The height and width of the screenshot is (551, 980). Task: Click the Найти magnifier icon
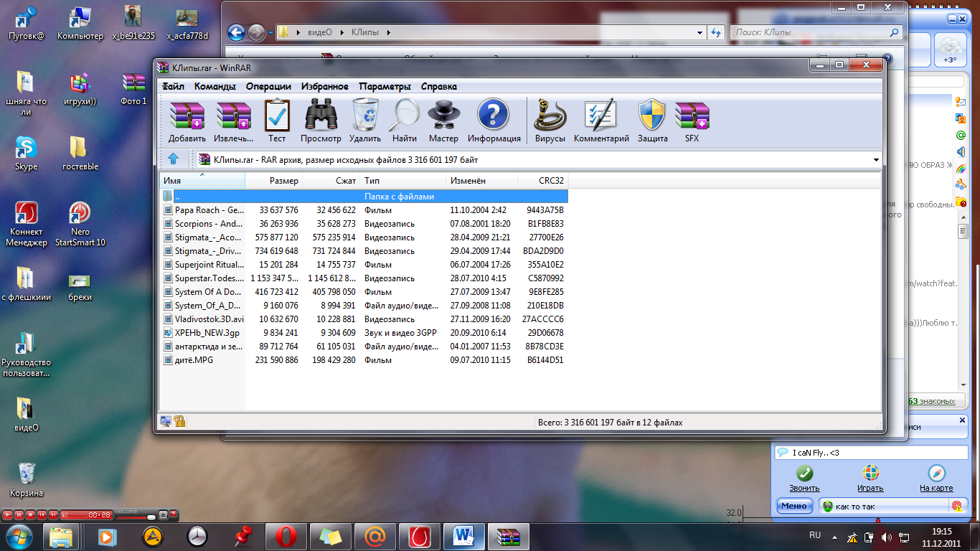(x=405, y=115)
